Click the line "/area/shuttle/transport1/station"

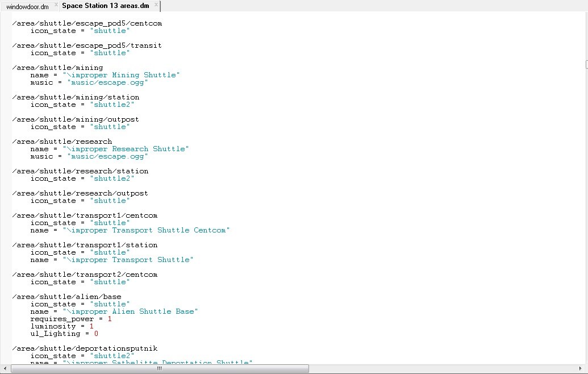click(x=85, y=245)
